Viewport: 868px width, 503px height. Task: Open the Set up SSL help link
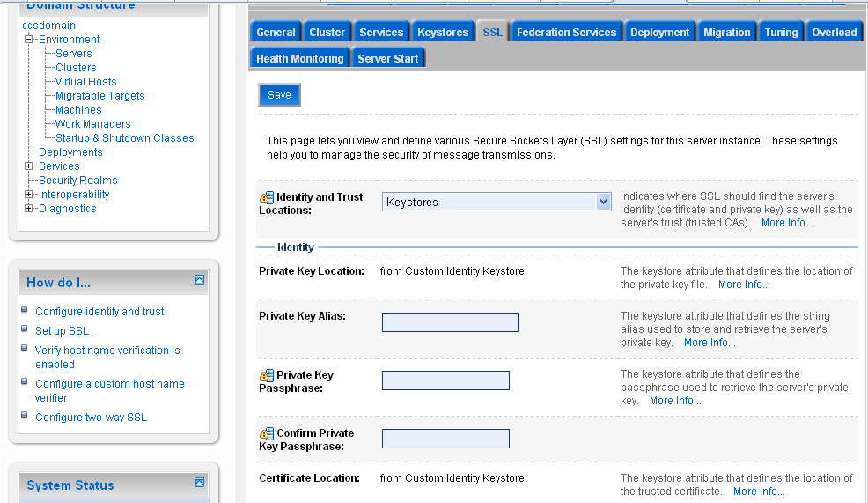click(x=62, y=331)
